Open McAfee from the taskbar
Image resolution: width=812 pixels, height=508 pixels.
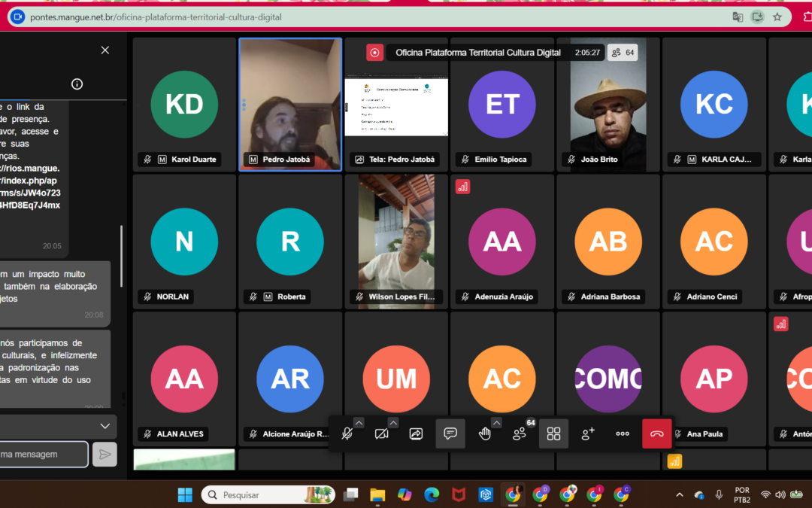[x=459, y=495]
